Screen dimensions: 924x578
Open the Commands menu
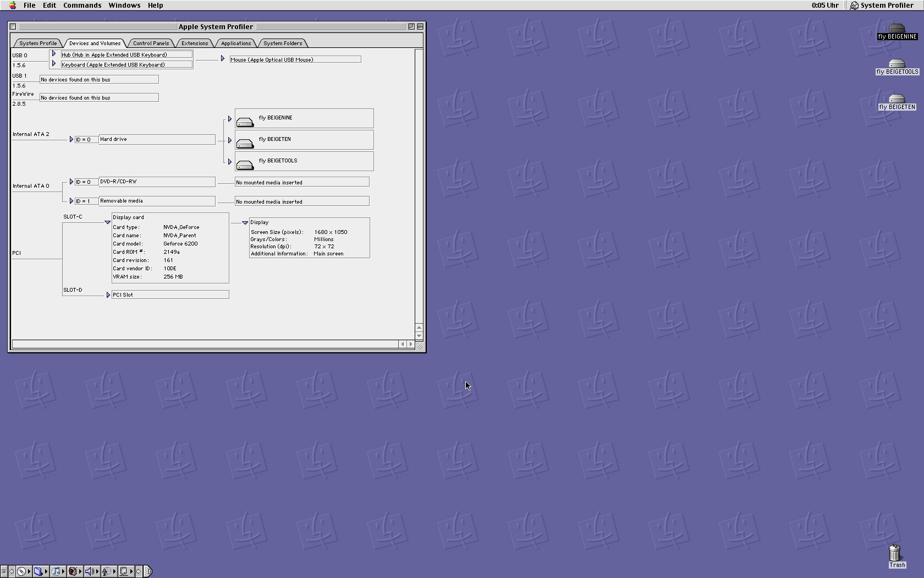pyautogui.click(x=82, y=6)
